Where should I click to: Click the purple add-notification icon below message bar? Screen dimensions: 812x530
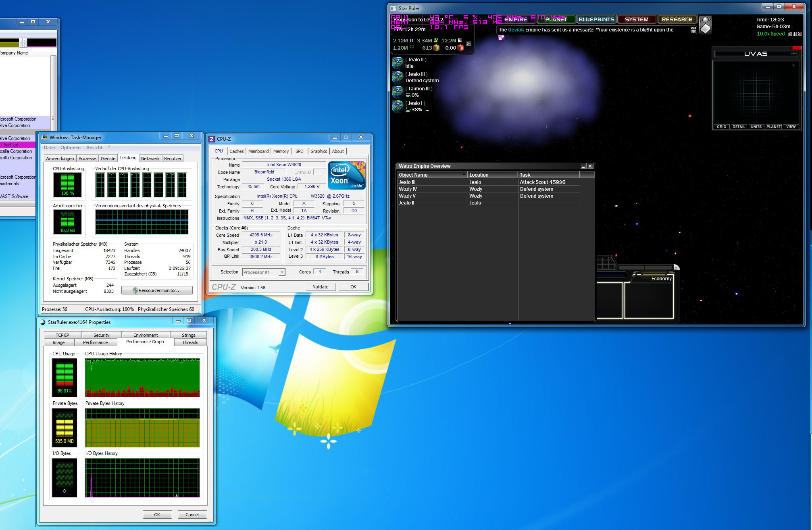(x=501, y=38)
